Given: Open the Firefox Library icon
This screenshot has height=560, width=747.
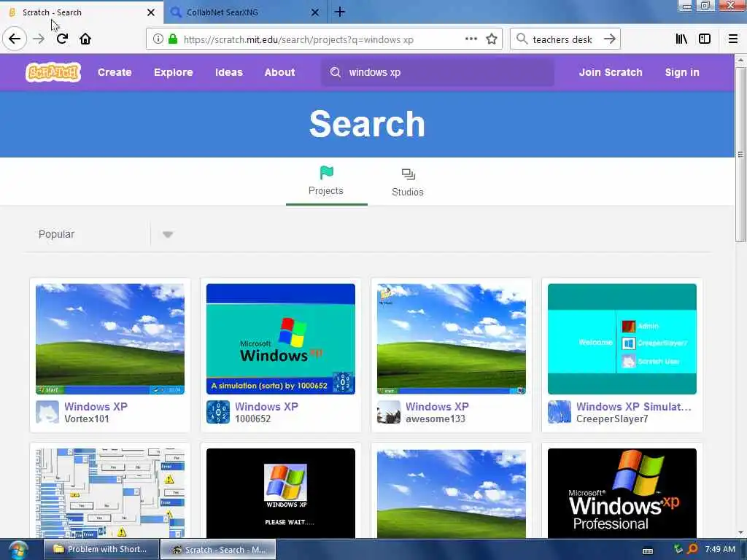Looking at the screenshot, I should pos(681,39).
